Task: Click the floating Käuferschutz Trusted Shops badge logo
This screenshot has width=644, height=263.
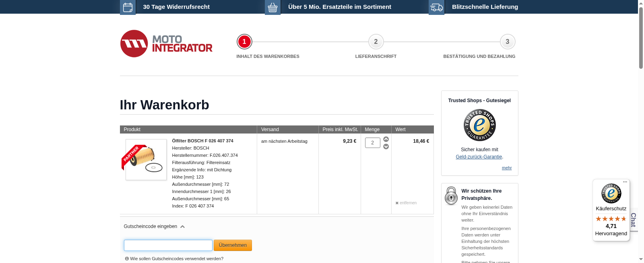Action: [x=611, y=193]
